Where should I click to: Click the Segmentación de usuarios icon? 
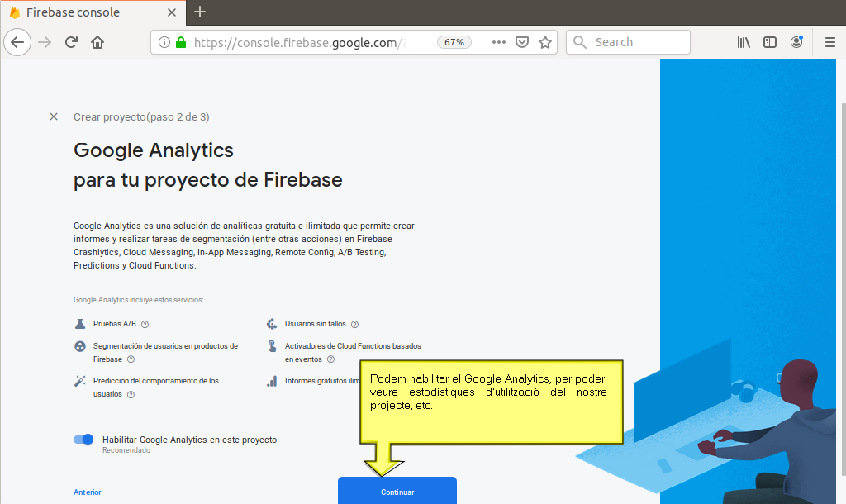coord(80,346)
